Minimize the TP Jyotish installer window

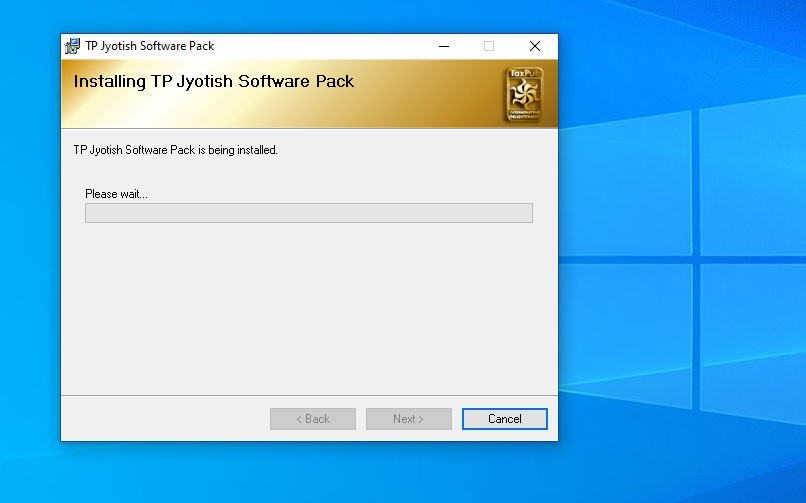click(443, 46)
